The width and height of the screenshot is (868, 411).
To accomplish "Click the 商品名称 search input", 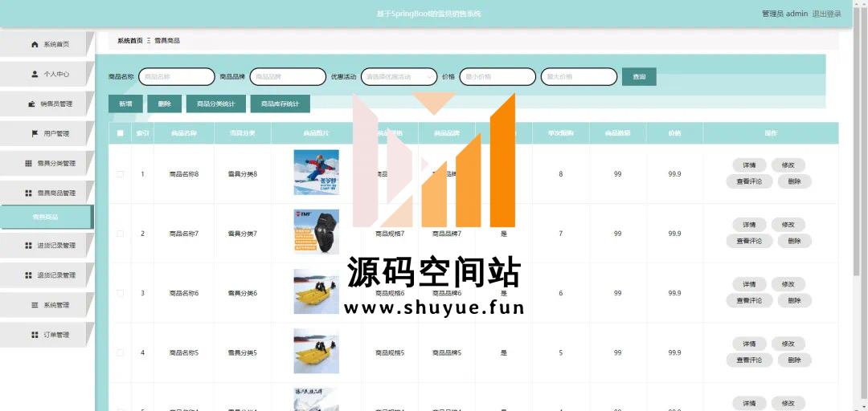I will point(177,77).
